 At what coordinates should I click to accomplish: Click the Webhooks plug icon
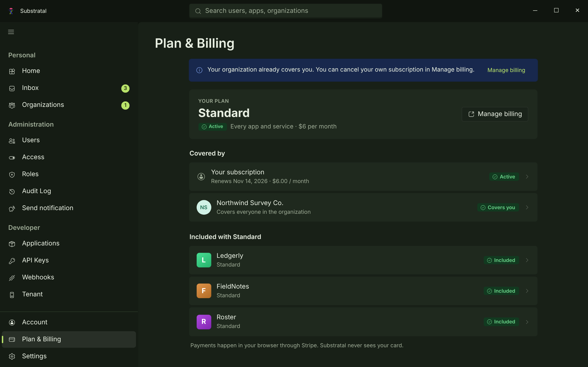(12, 278)
